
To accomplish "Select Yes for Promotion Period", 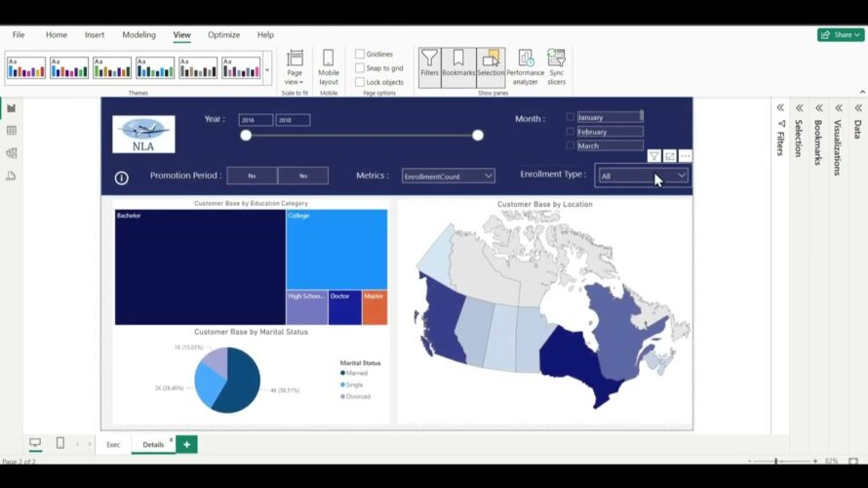I will [x=302, y=176].
